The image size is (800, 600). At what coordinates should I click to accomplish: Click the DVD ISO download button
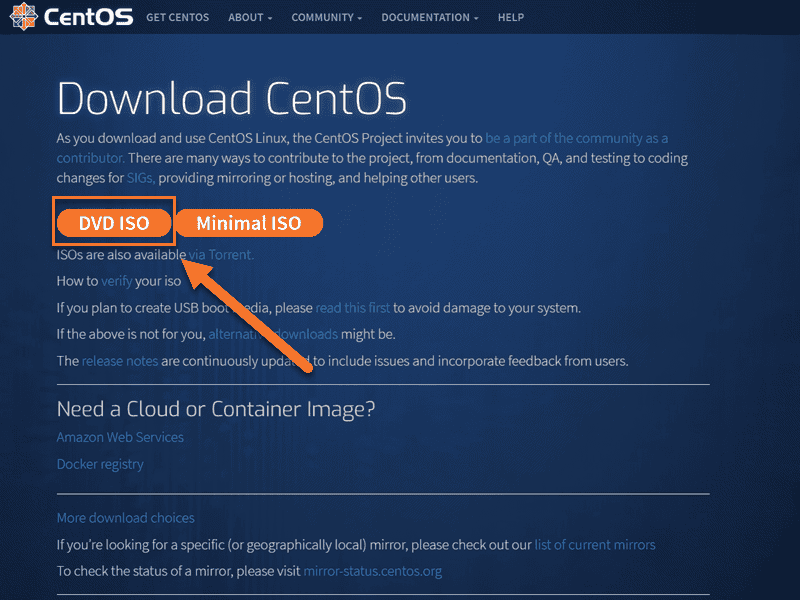(114, 223)
